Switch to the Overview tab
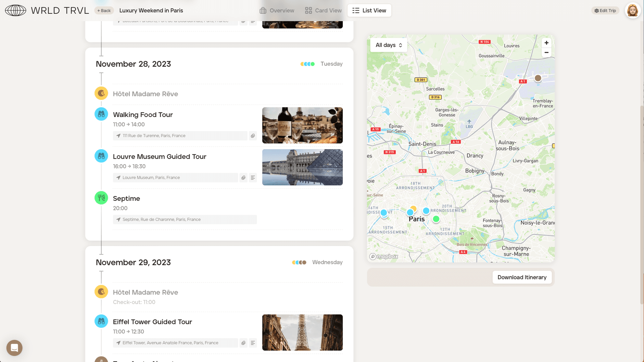Viewport: 644px width, 362px height. 277,11
